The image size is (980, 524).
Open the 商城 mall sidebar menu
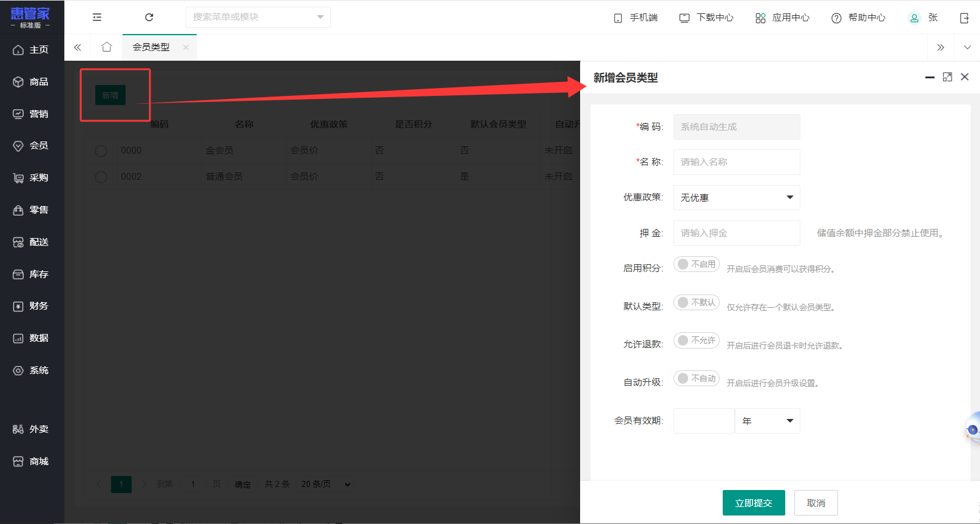32,461
